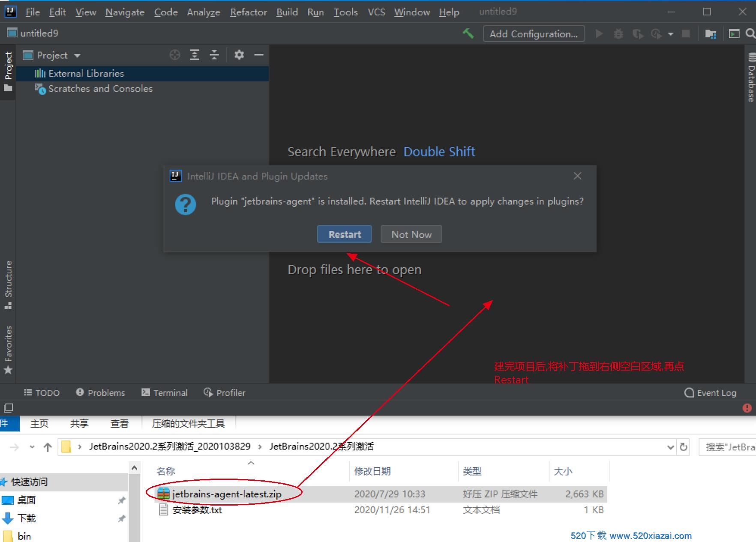Open 下载 folder in quick access
756x542 pixels.
[x=27, y=518]
